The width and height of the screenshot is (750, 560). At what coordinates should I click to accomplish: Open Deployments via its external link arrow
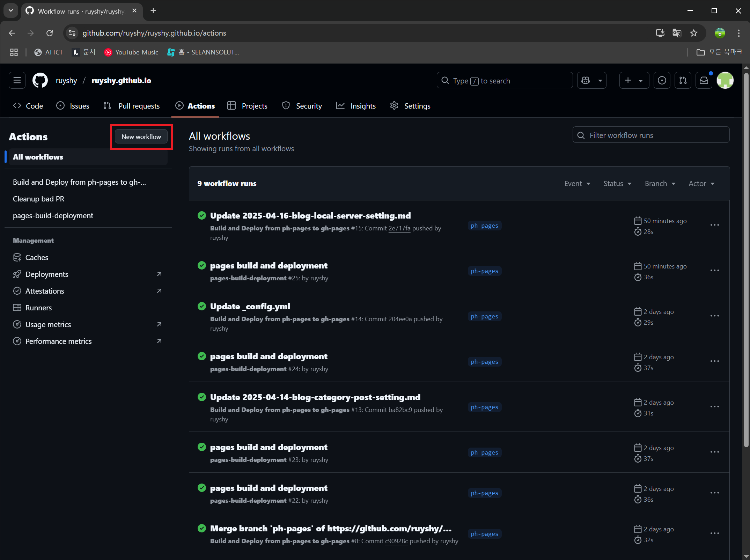pos(159,274)
